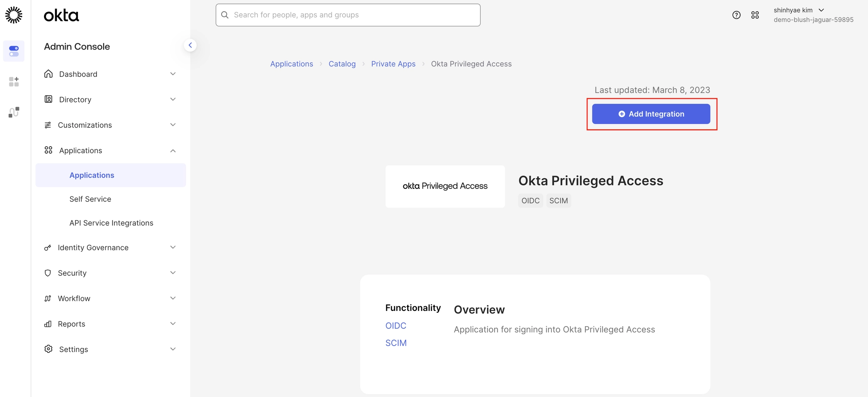Collapse the Applications section chevron

173,151
